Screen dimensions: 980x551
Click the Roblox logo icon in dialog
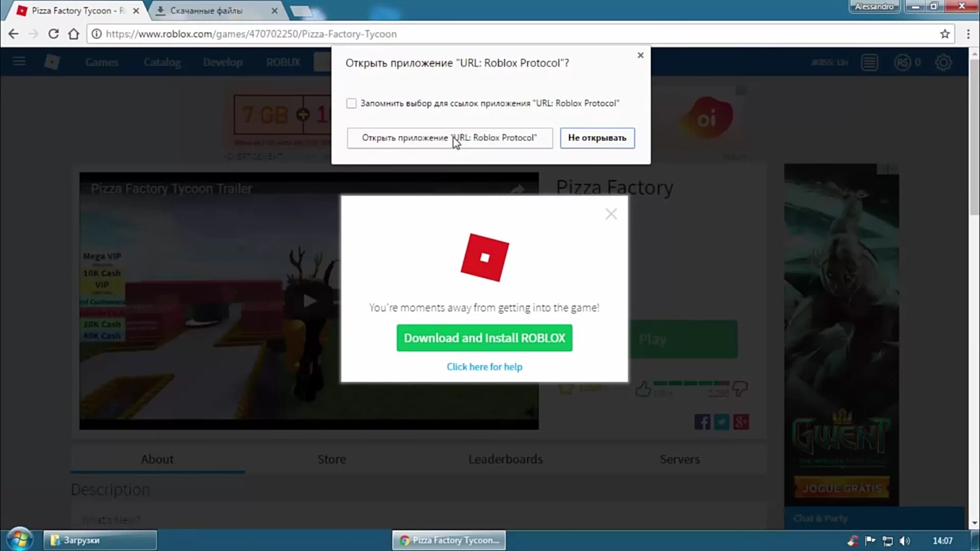pyautogui.click(x=484, y=257)
